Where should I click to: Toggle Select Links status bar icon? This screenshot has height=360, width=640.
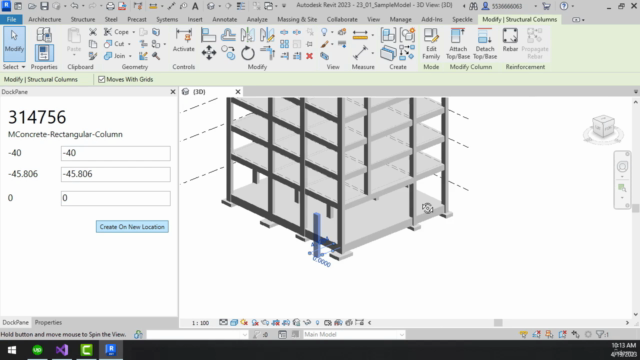tap(524, 334)
